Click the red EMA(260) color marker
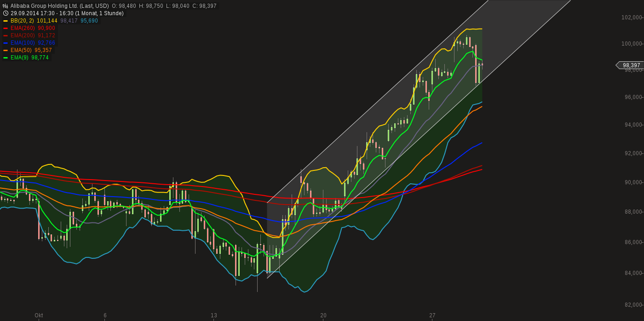 coord(6,28)
